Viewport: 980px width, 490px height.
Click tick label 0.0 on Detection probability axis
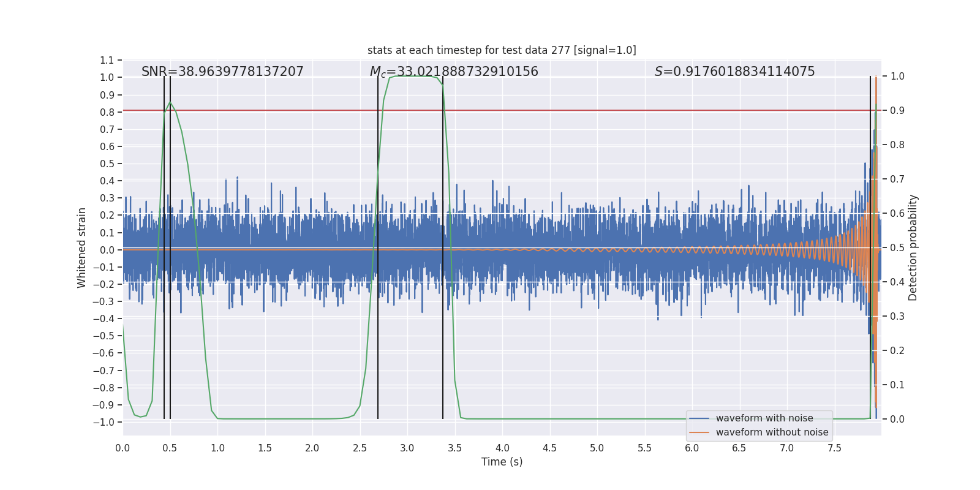click(x=897, y=420)
